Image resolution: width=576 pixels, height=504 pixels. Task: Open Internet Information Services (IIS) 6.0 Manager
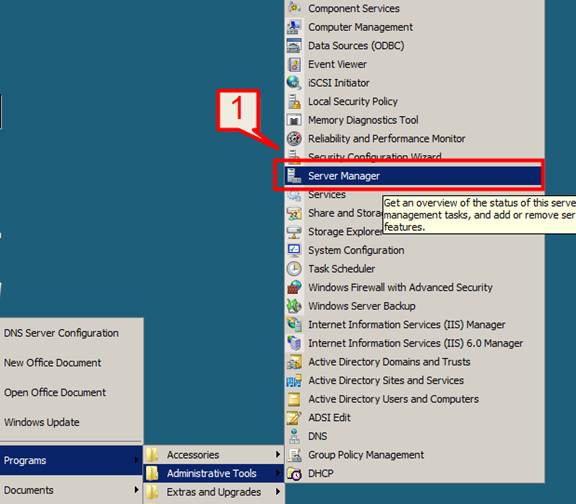[415, 343]
